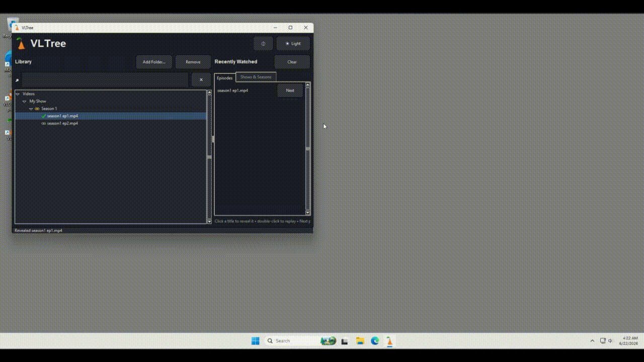Click the library search input field
The image size is (644, 362).
coord(105,79)
